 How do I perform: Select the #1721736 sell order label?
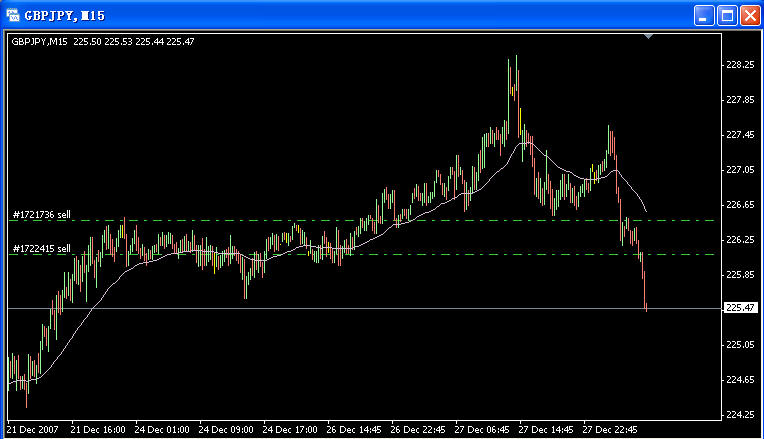(42, 214)
